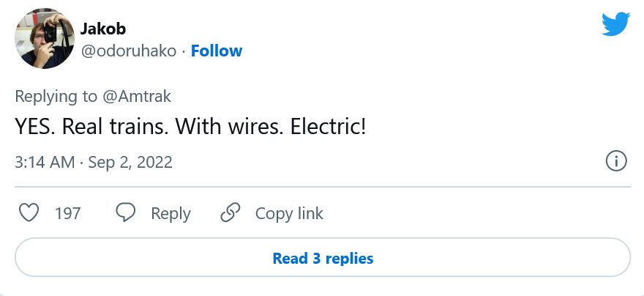Click the speech bubble reply icon

coord(126,213)
